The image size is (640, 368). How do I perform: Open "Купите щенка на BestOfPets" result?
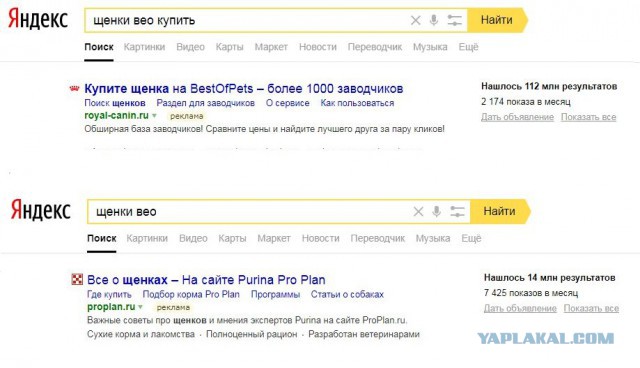(x=244, y=89)
